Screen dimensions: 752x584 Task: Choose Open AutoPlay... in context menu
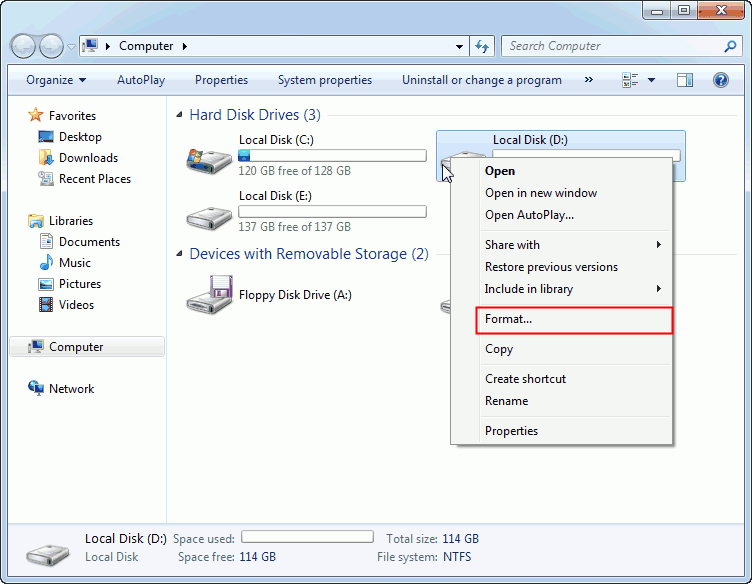pyautogui.click(x=561, y=215)
